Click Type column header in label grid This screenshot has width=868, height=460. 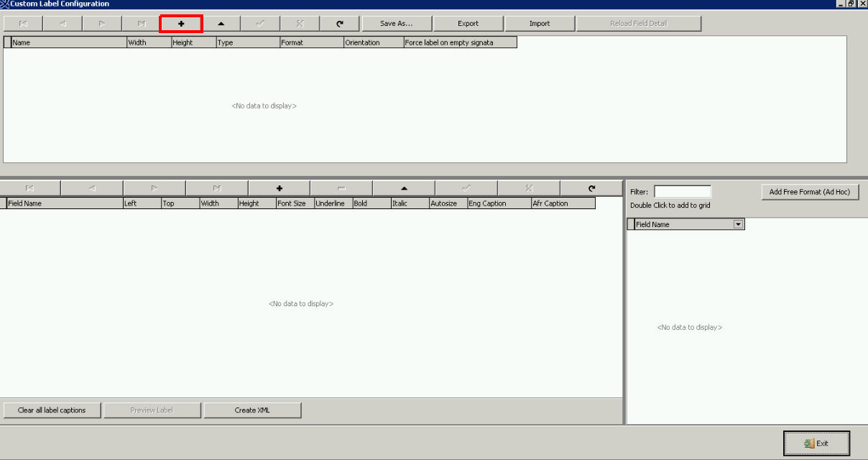click(x=248, y=42)
